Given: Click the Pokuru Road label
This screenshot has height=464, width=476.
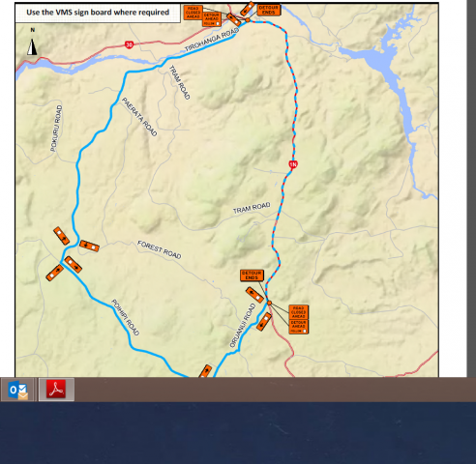Looking at the screenshot, I should 56,129.
